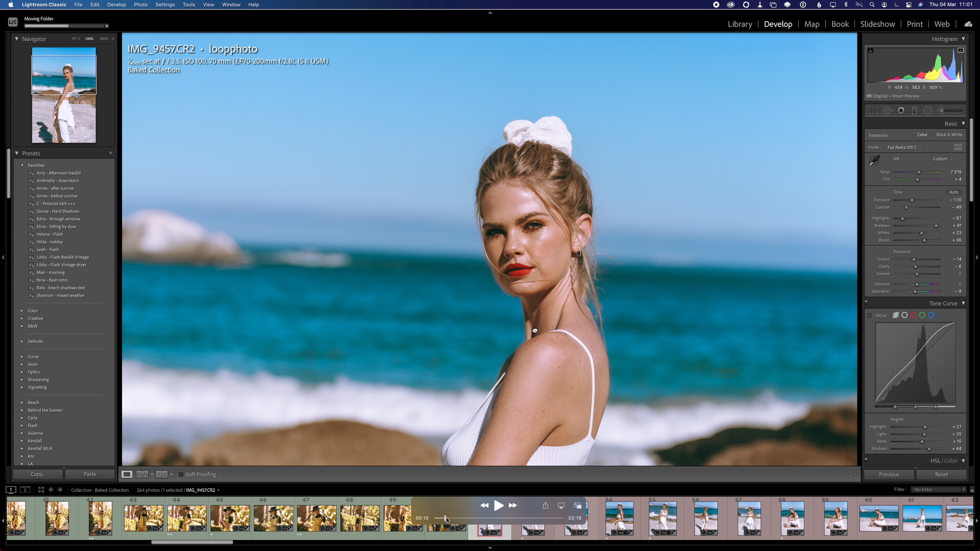
Task: Click the Reset button
Action: coord(942,474)
